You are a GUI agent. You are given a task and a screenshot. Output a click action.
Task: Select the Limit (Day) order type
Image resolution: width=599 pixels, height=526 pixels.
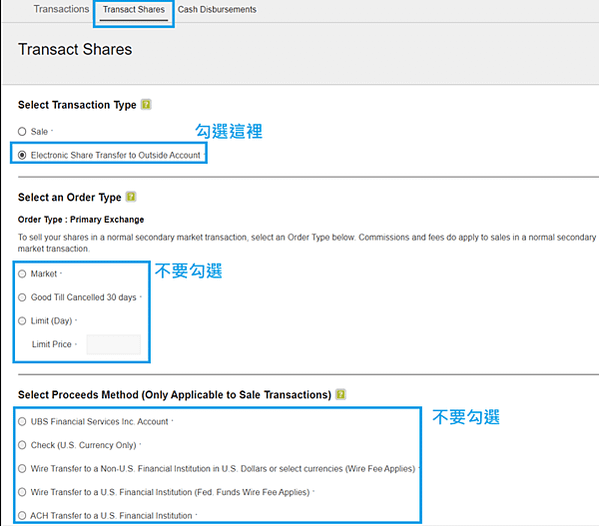22,321
